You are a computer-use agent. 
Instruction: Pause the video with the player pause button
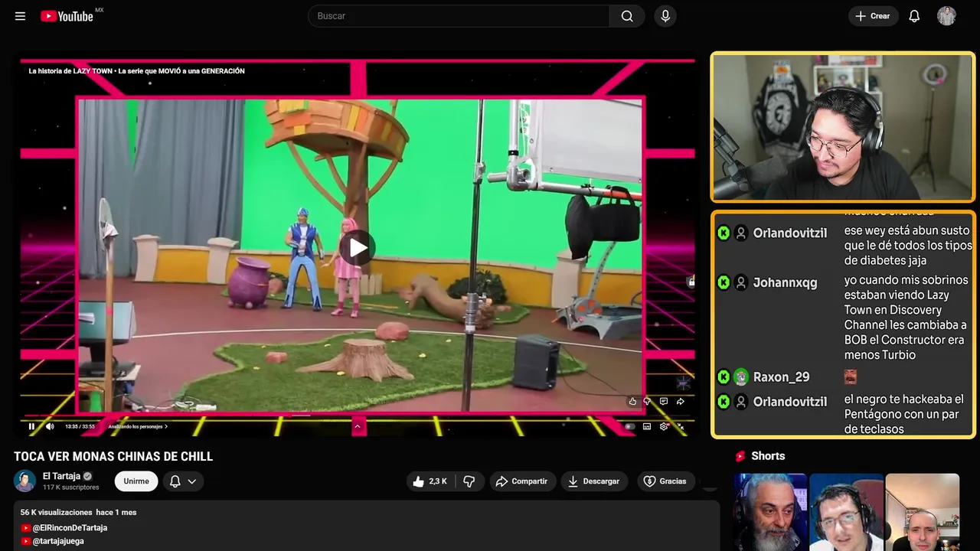click(31, 426)
